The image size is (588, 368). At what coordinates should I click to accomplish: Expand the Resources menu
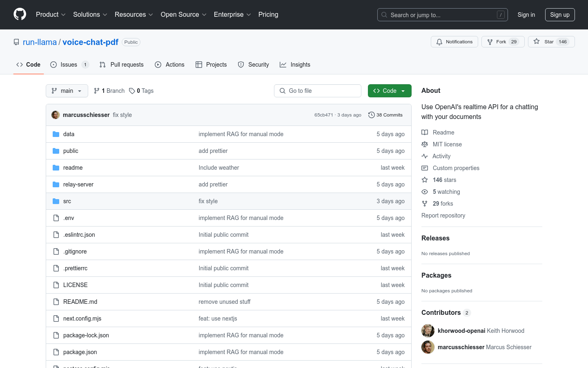(x=134, y=14)
